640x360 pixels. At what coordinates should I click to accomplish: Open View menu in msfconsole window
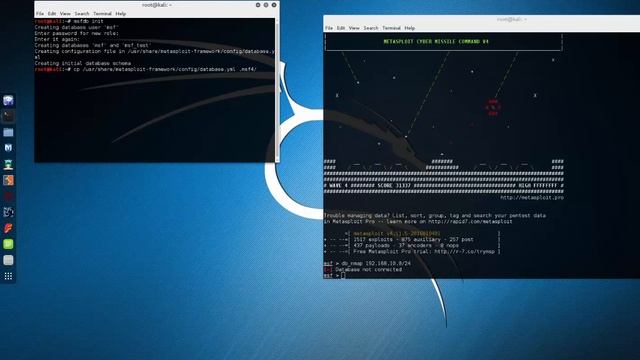point(354,28)
